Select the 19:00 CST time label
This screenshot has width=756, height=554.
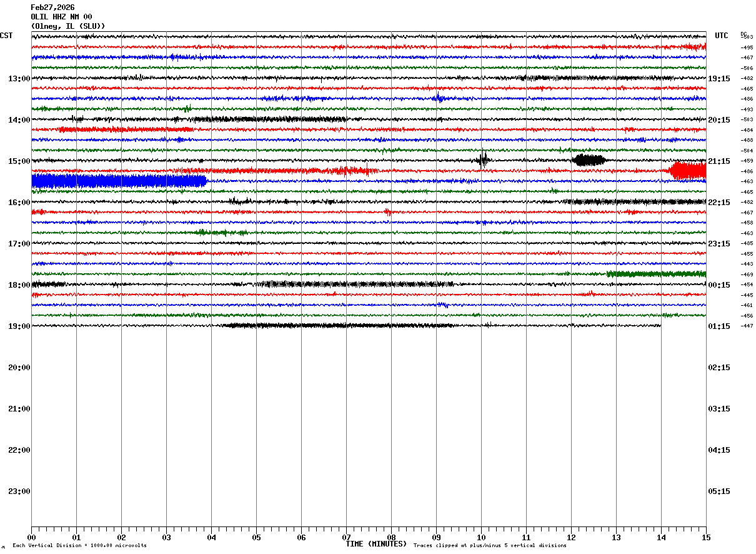point(19,326)
